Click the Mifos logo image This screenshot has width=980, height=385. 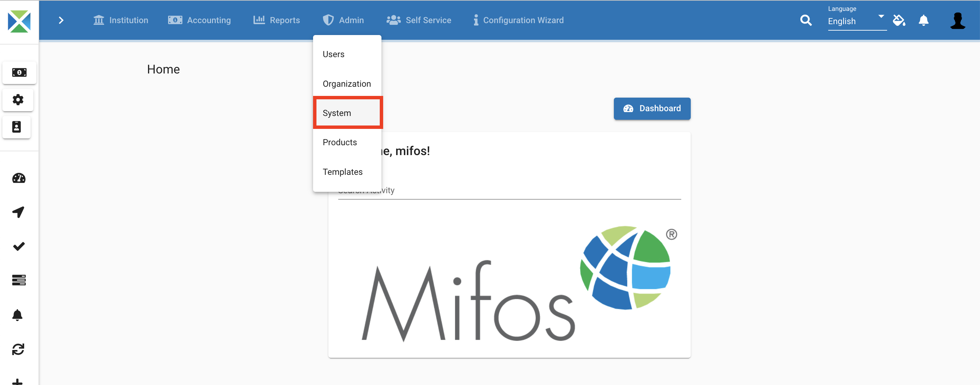pos(519,284)
